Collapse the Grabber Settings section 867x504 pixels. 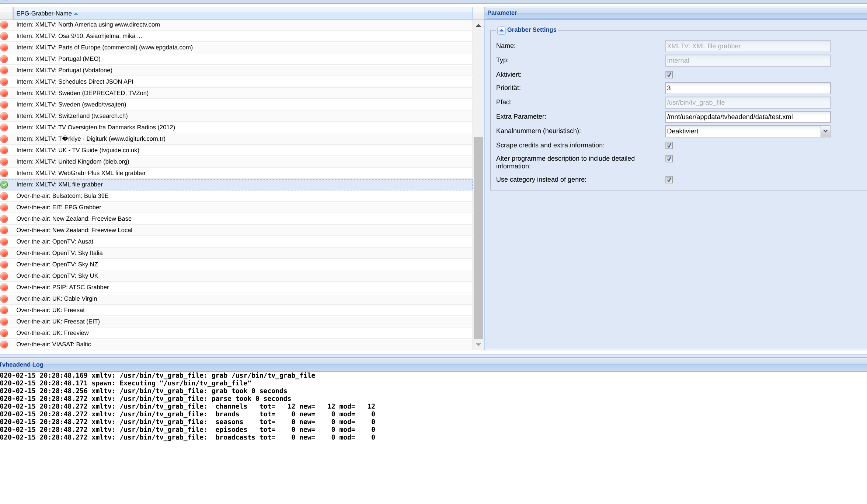pos(501,31)
